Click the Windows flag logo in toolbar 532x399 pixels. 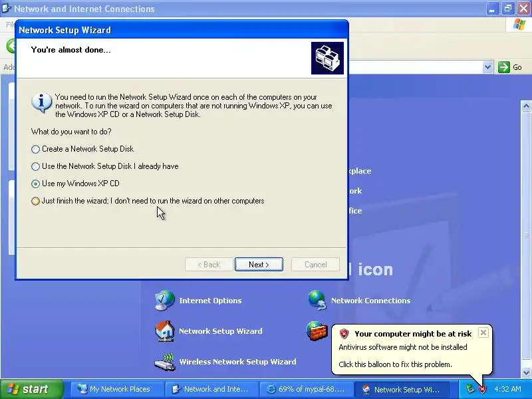tap(519, 25)
